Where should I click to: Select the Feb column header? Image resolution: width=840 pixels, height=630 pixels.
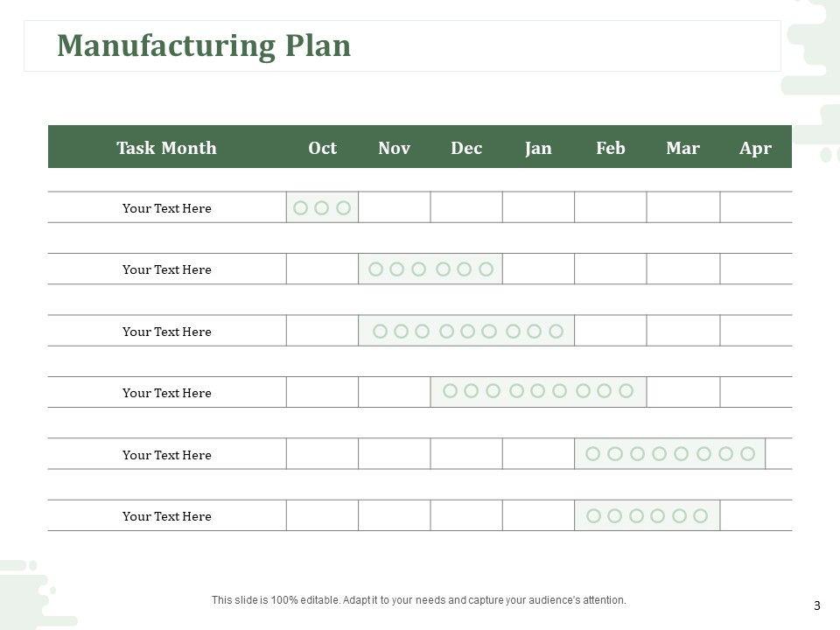610,148
